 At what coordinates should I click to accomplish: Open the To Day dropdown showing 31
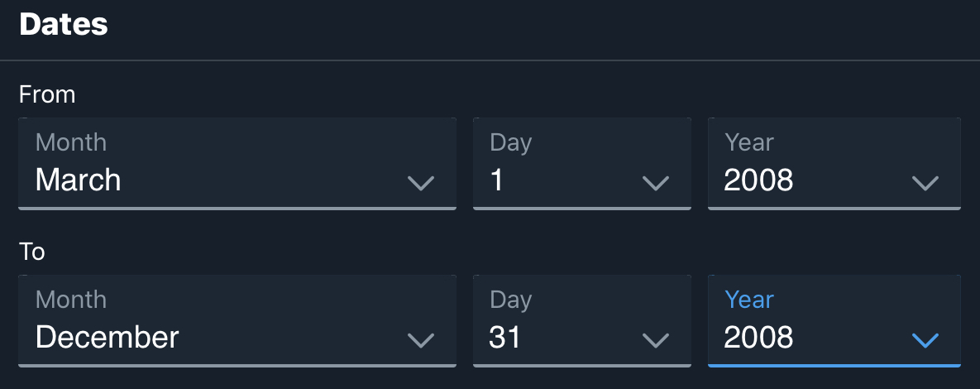581,321
